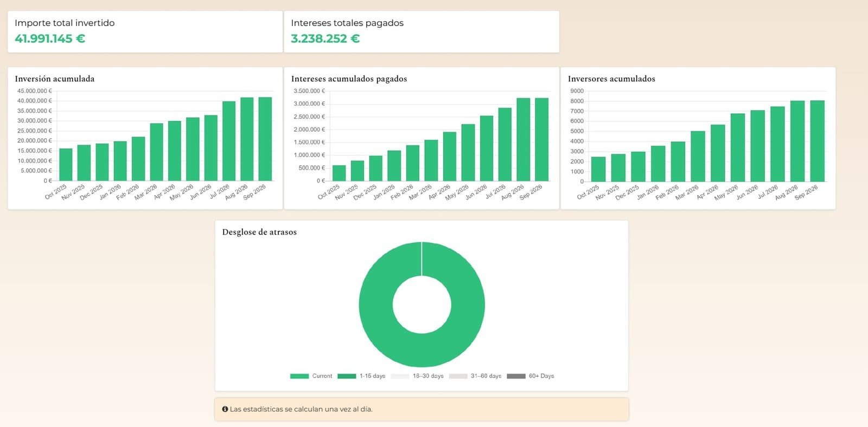The image size is (868, 427).
Task: Click the Jun 2026 bar in Intereses acumulados pagados
Action: [487, 148]
